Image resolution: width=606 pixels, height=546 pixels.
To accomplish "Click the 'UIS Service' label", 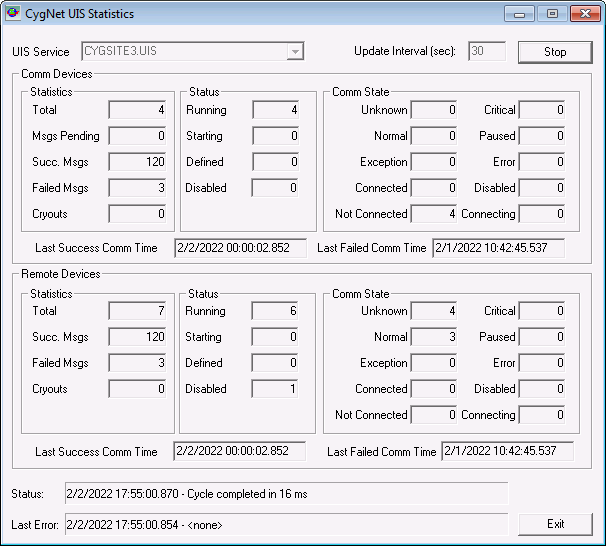I will click(x=41, y=52).
